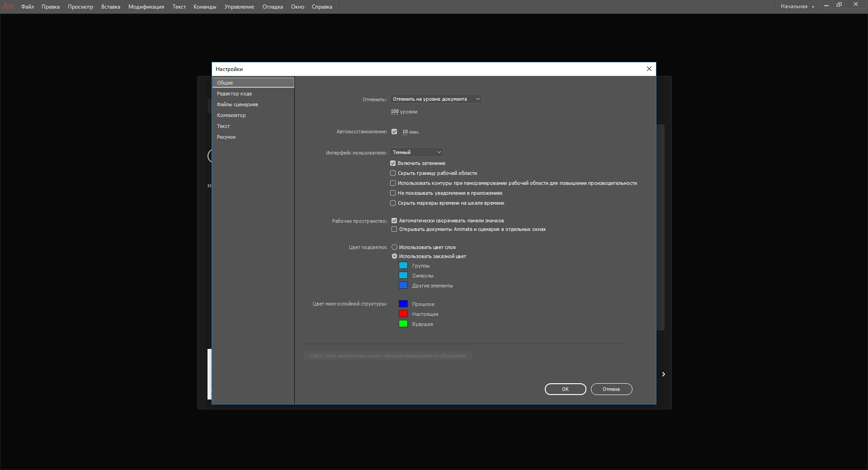Select Текст category in settings list
Image resolution: width=868 pixels, height=470 pixels.
click(x=253, y=126)
